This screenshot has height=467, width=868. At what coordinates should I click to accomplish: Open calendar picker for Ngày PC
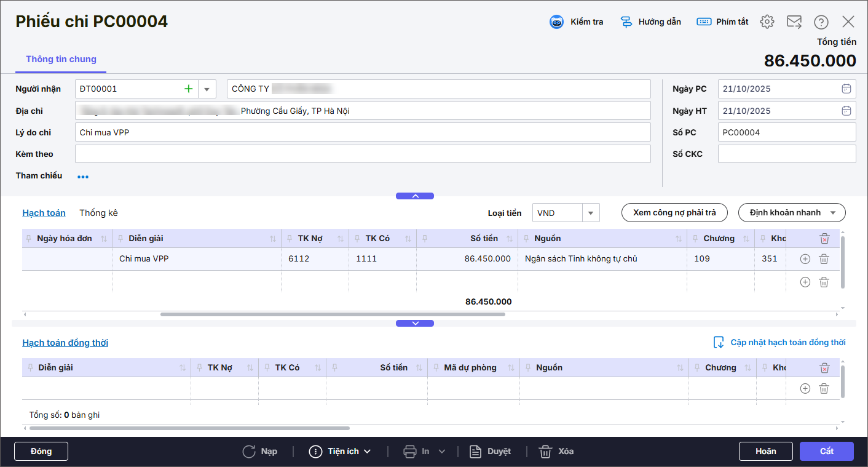coord(846,89)
